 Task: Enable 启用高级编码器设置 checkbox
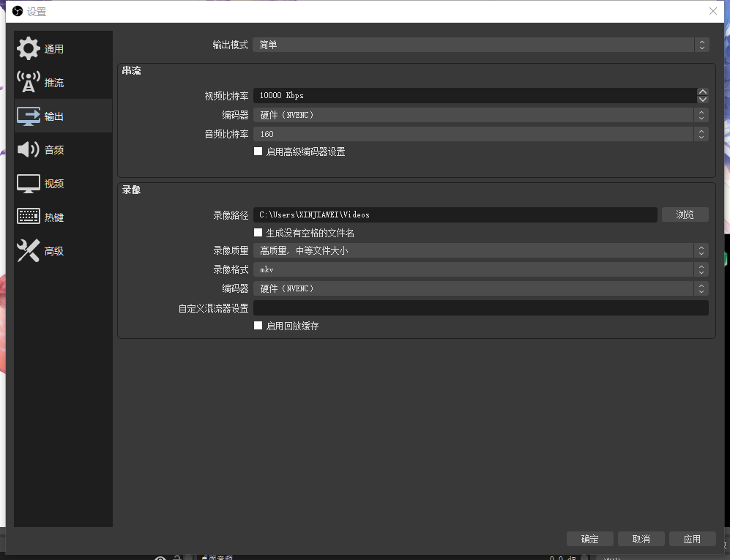(258, 152)
